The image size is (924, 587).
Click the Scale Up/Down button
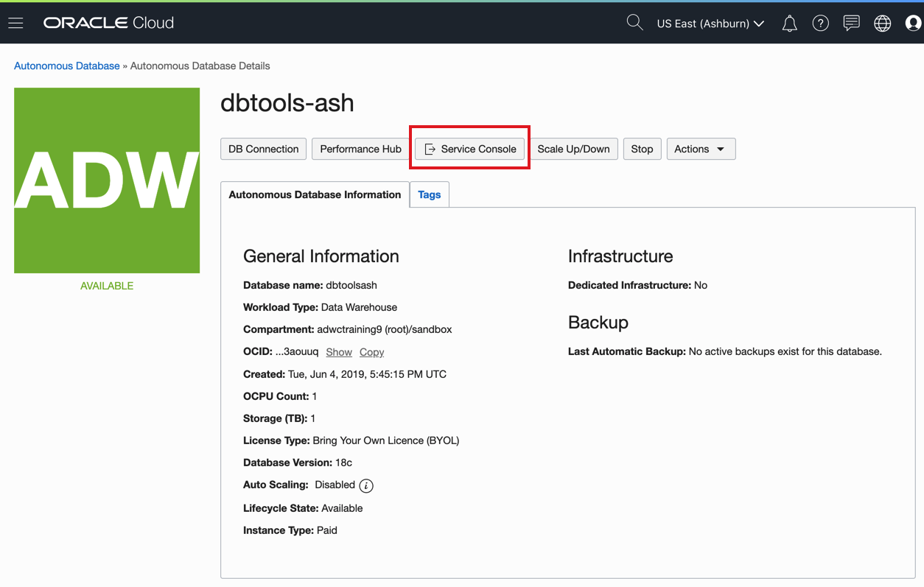click(x=573, y=149)
